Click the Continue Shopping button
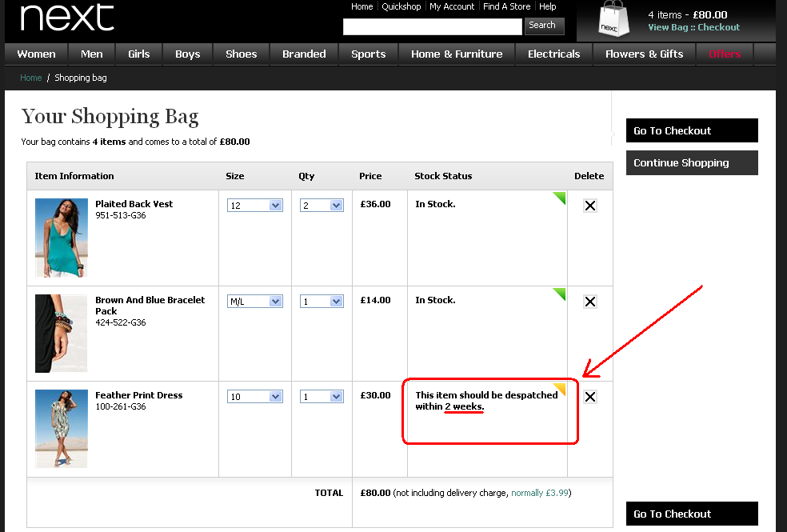The width and height of the screenshot is (787, 532). [692, 162]
